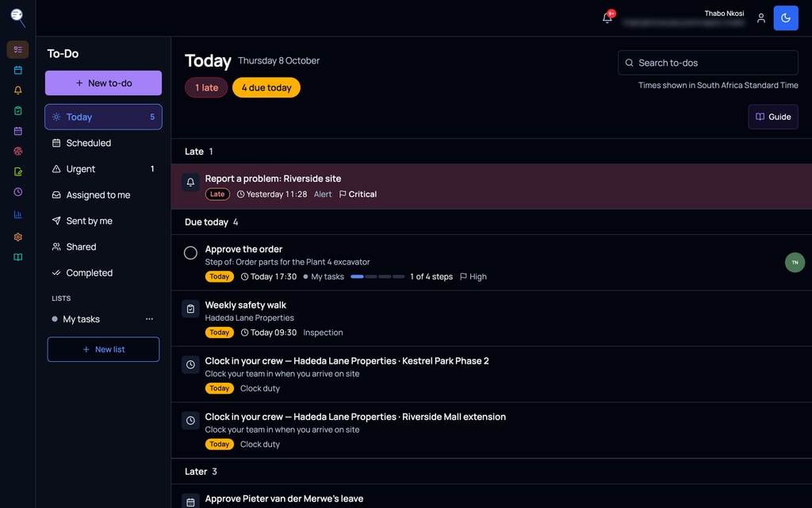The height and width of the screenshot is (508, 812).
Task: Open the notifications bell in the top bar
Action: click(x=607, y=18)
